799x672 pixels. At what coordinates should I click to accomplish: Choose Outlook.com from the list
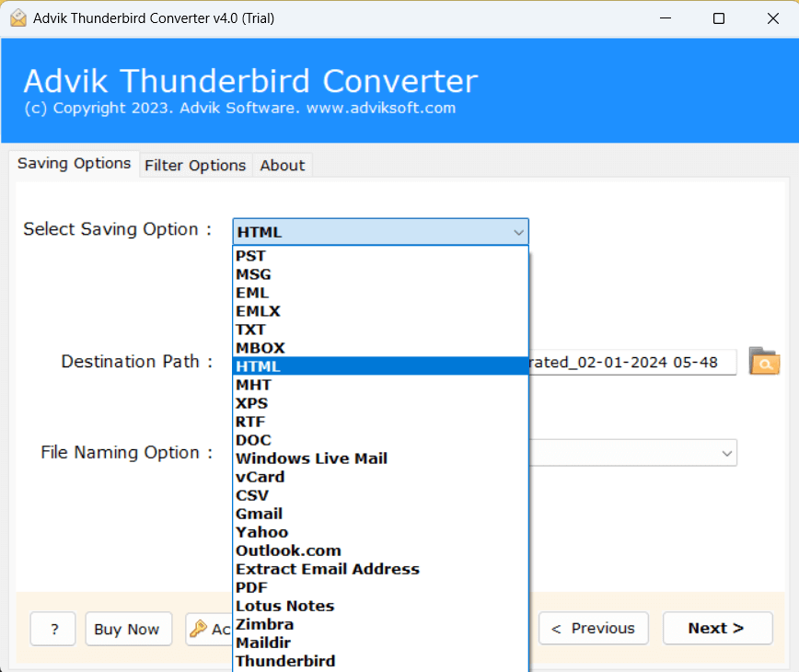(381, 550)
